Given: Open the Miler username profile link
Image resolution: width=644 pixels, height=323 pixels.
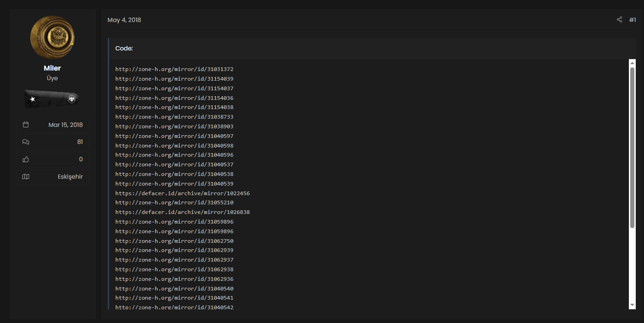Looking at the screenshot, I should coord(52,68).
